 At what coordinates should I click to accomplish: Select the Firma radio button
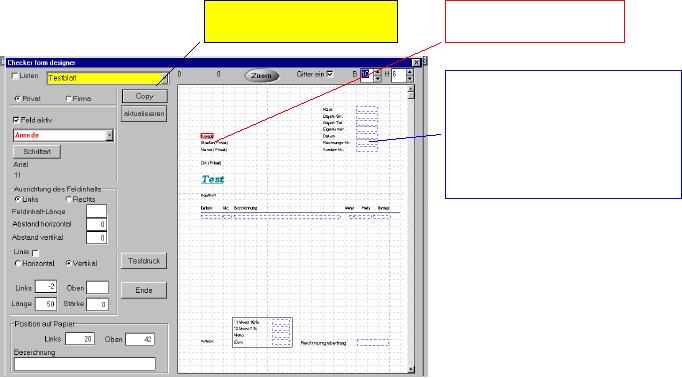point(68,99)
